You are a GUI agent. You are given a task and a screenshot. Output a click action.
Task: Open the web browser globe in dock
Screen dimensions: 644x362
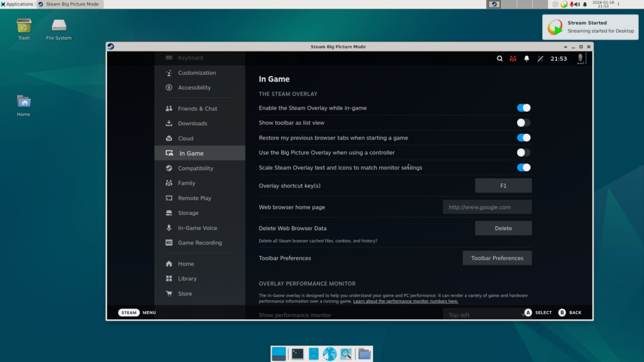330,354
